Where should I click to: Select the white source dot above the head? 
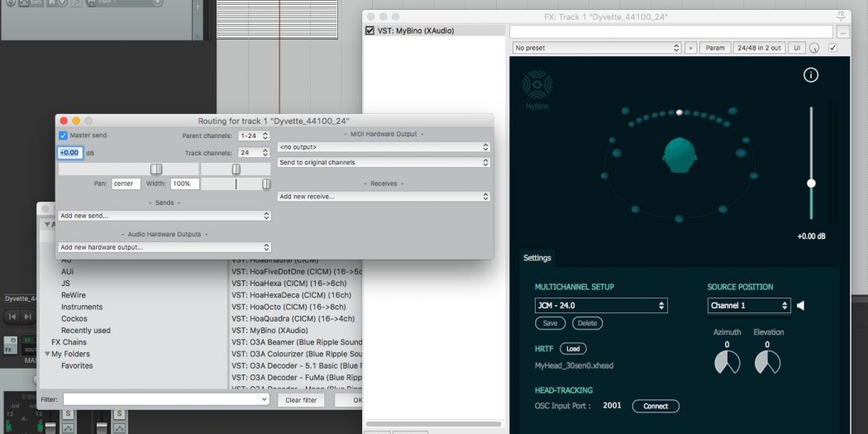pos(680,112)
